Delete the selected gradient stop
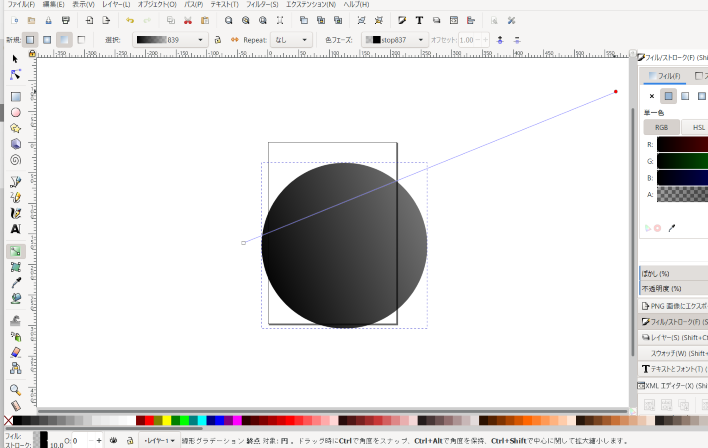708x448 pixels. click(517, 40)
